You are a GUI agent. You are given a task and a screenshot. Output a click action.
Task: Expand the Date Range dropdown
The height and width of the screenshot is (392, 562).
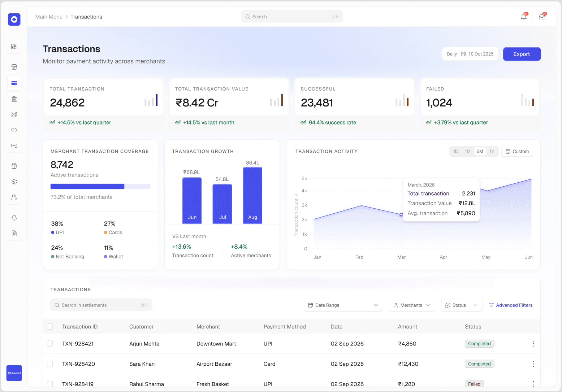pyautogui.click(x=343, y=305)
